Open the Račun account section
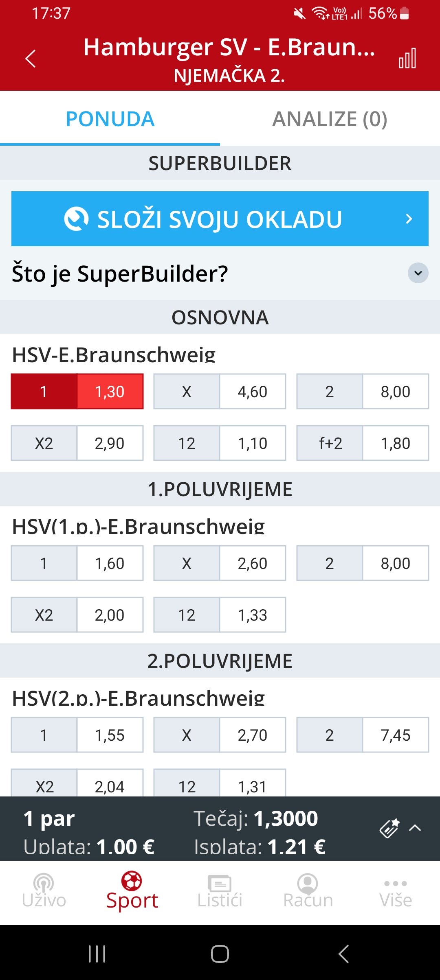This screenshot has height=980, width=440. (308, 891)
